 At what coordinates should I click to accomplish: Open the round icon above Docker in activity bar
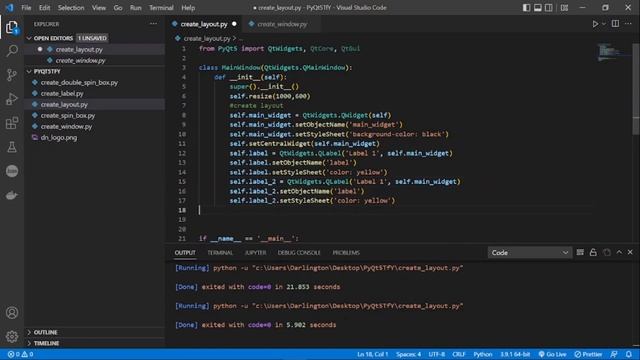click(12, 171)
